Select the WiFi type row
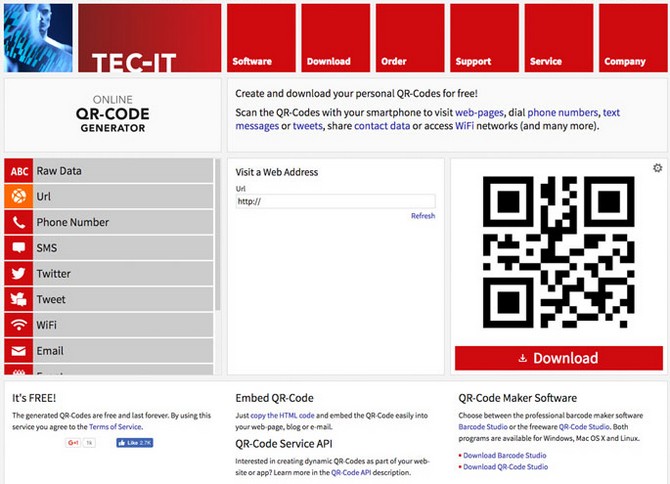 109,325
